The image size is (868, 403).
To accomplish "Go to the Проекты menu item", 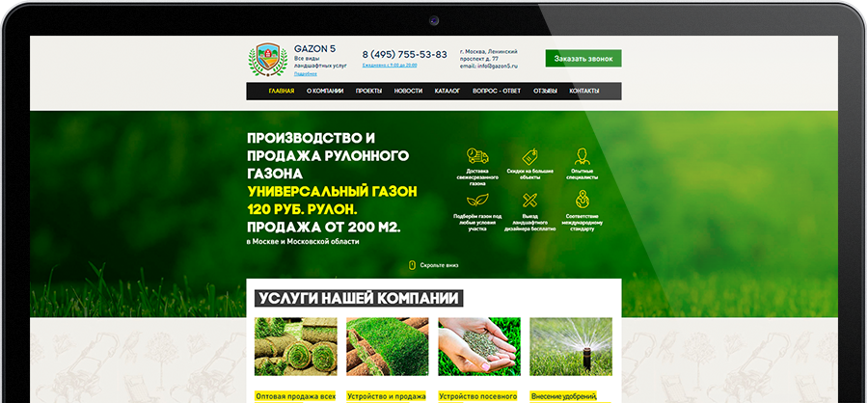I will coord(368,92).
